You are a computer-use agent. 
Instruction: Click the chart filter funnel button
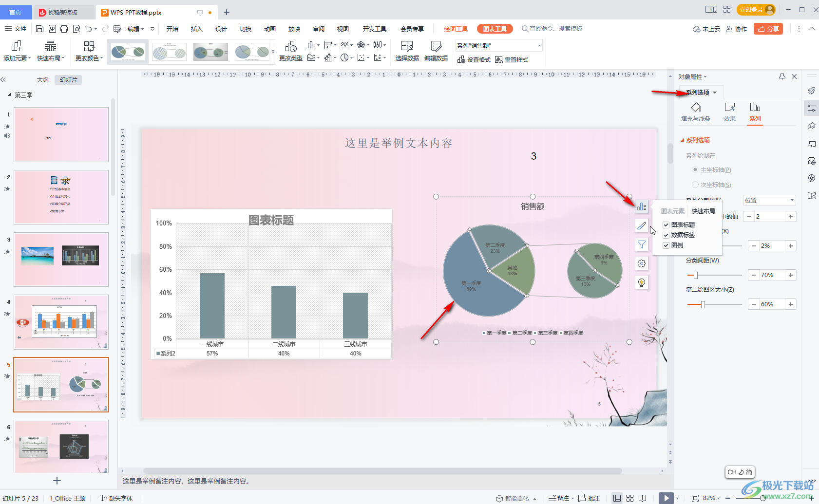point(642,244)
